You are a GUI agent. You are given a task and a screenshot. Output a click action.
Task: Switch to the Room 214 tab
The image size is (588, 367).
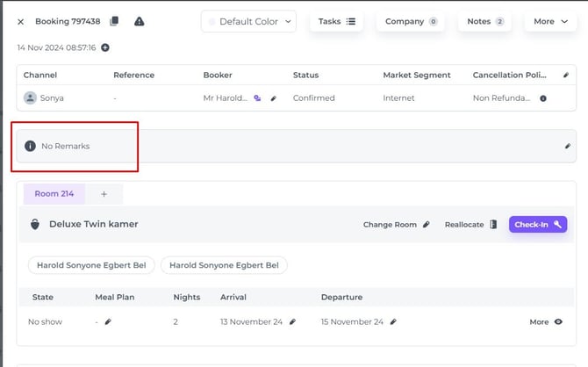click(54, 193)
